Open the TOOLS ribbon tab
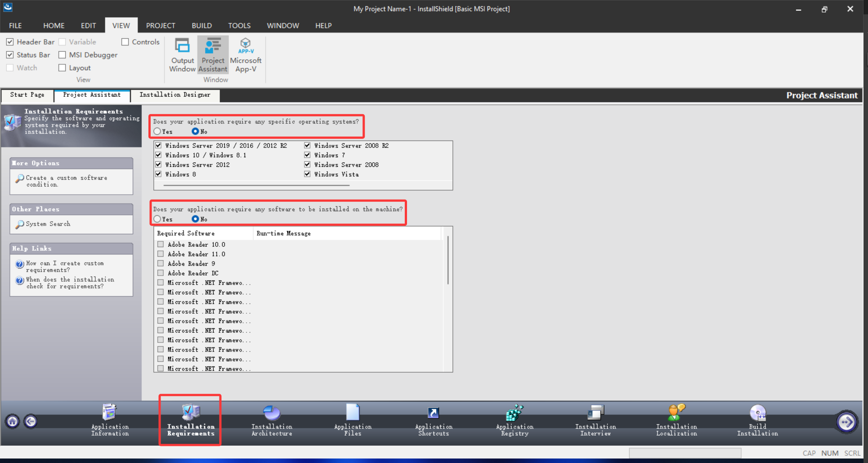 click(x=239, y=26)
